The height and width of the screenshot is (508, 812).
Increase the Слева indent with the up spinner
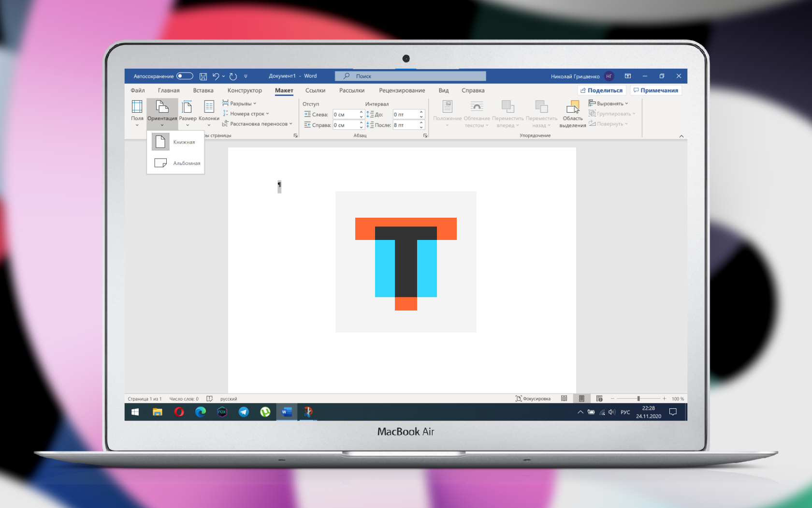pyautogui.click(x=361, y=112)
